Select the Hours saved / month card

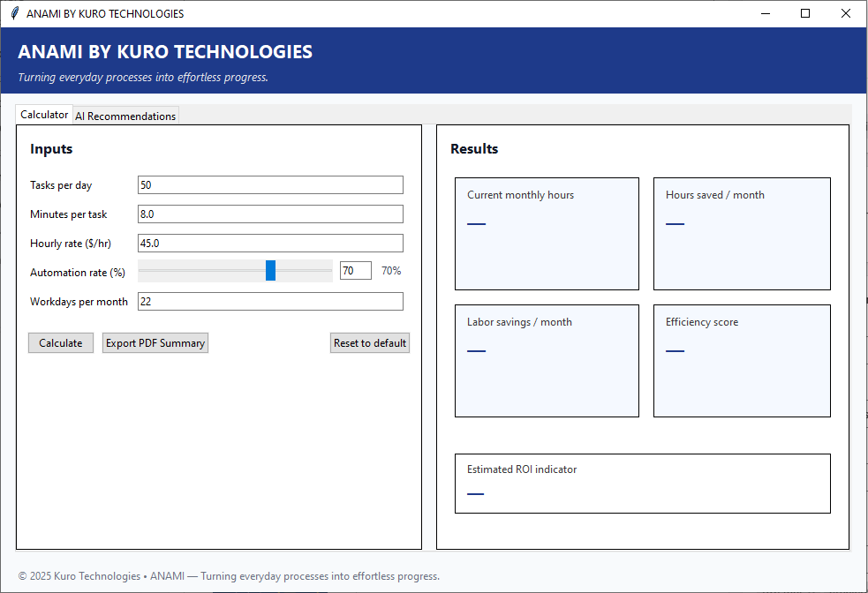pyautogui.click(x=742, y=234)
